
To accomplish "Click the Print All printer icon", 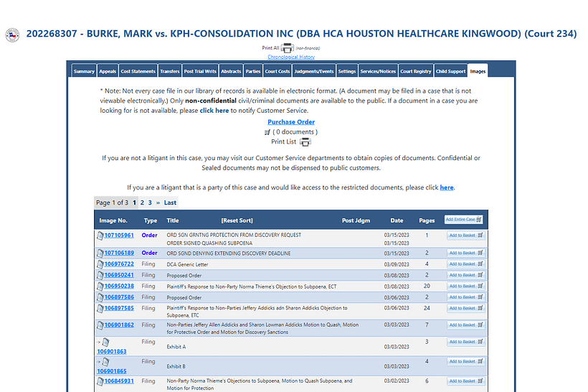I will point(287,48).
